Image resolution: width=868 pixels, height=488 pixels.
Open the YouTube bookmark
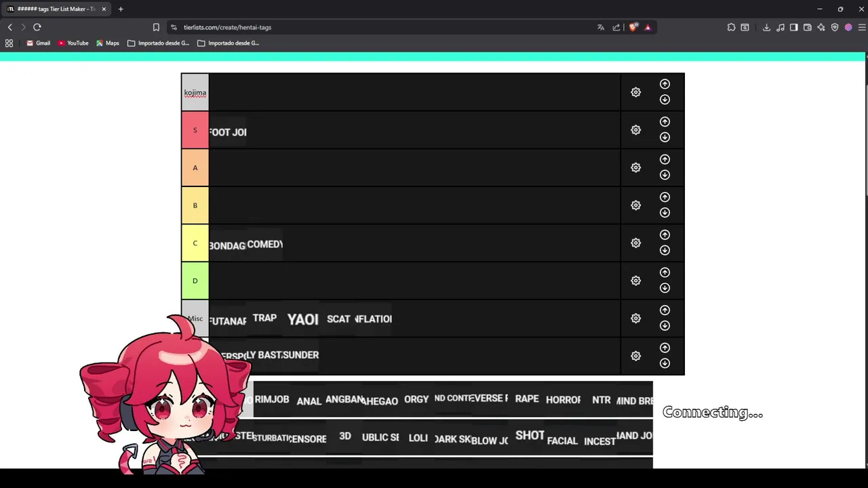pyautogui.click(x=73, y=43)
